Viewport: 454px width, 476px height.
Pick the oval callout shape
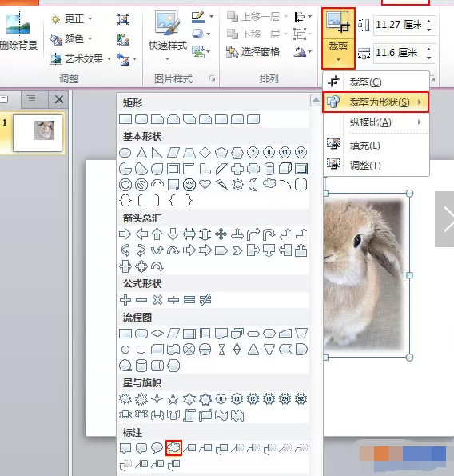[157, 448]
